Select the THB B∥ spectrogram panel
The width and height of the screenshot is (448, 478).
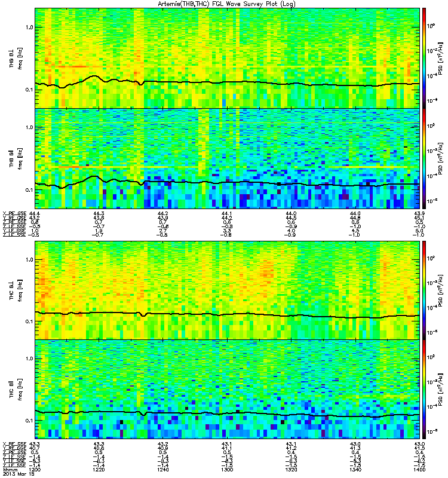click(227, 158)
